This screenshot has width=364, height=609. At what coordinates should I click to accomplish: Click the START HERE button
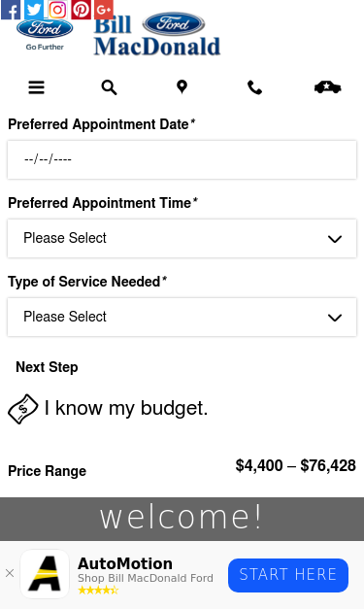(288, 575)
